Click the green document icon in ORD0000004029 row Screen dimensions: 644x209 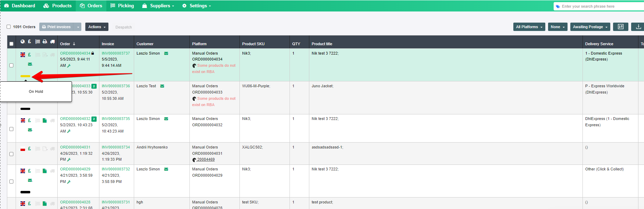(x=44, y=171)
